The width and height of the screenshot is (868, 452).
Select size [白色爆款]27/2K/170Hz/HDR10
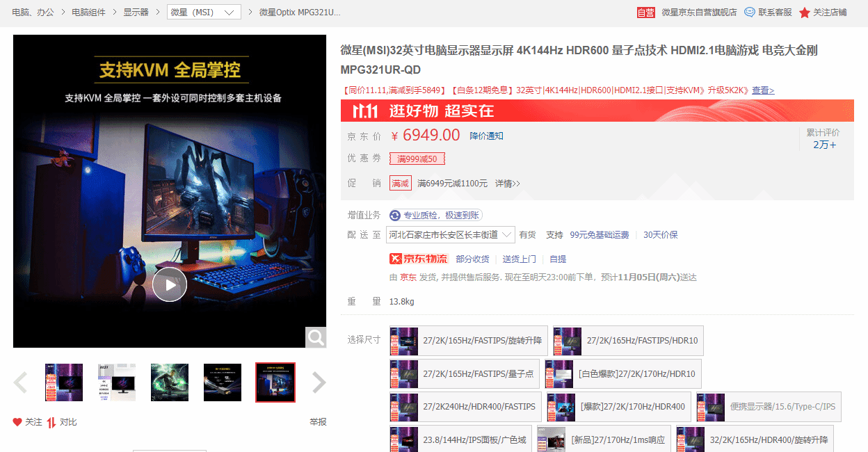pos(623,374)
